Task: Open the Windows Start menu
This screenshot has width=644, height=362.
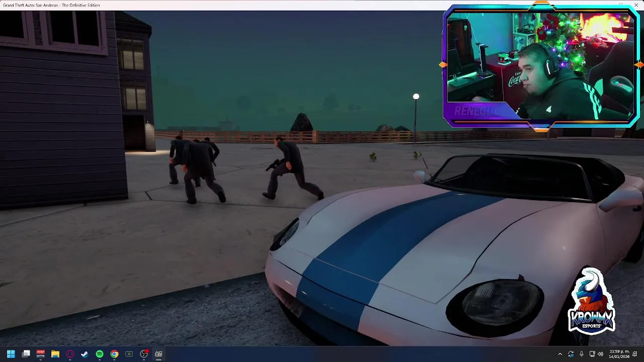Action: coord(11,354)
